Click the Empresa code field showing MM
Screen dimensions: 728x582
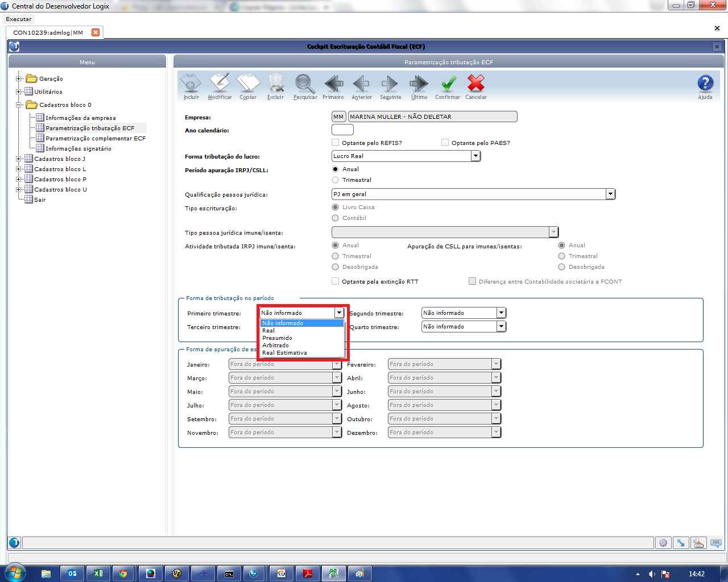(x=338, y=117)
